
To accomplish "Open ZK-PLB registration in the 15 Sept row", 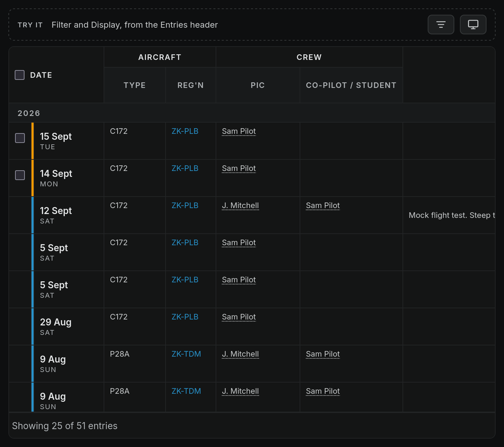I will coord(185,131).
